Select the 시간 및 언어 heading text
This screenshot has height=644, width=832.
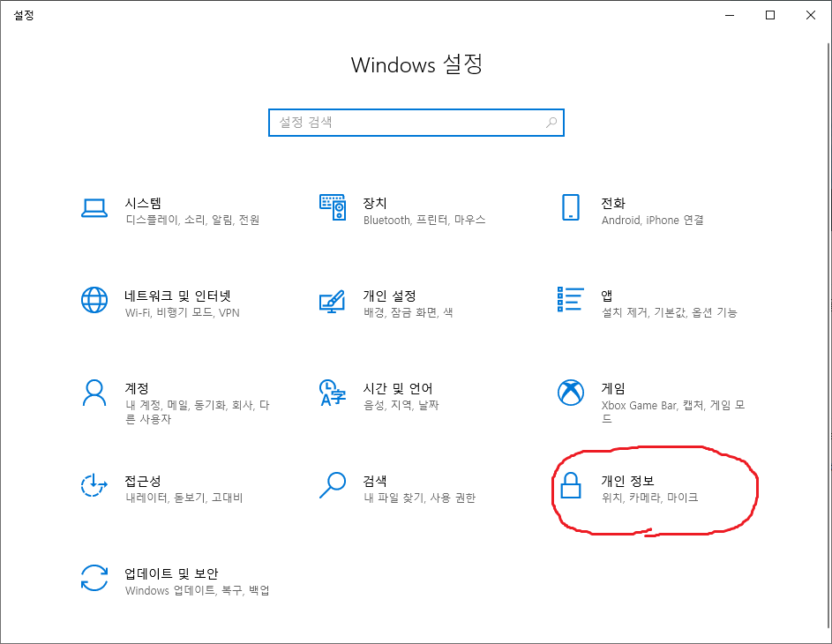398,388
